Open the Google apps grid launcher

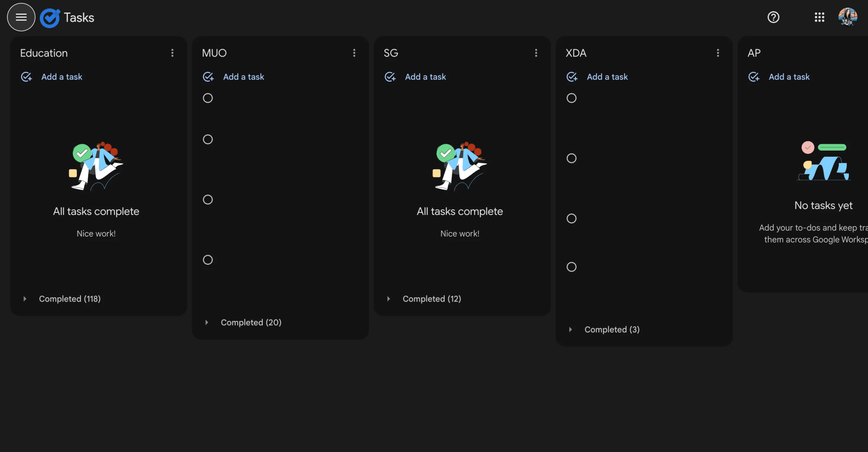819,17
